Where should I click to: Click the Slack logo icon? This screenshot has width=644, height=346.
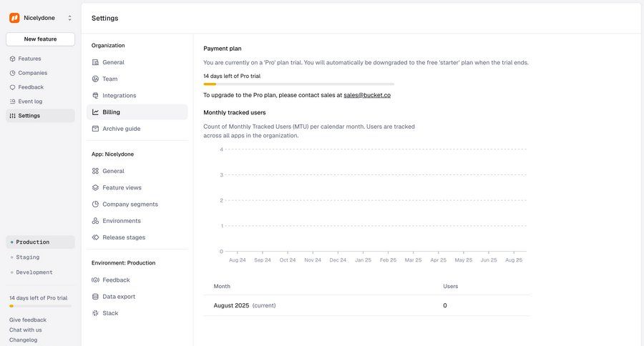point(95,313)
